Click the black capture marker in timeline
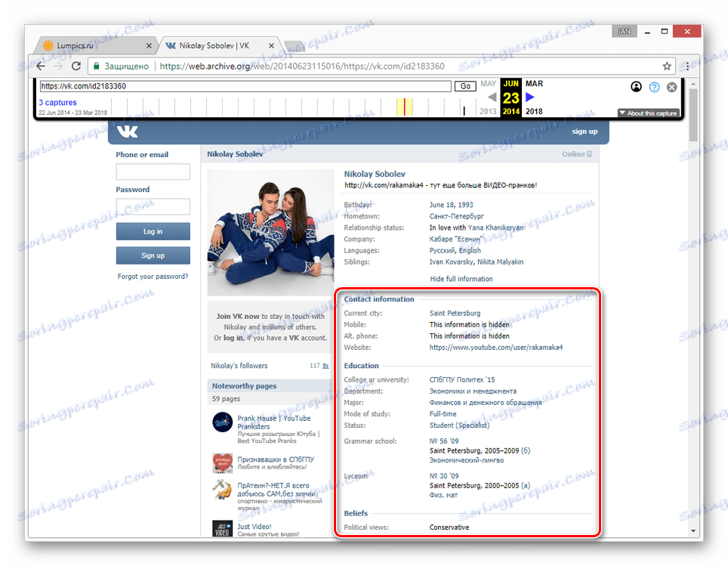Image resolution: width=728 pixels, height=566 pixels. (x=464, y=110)
